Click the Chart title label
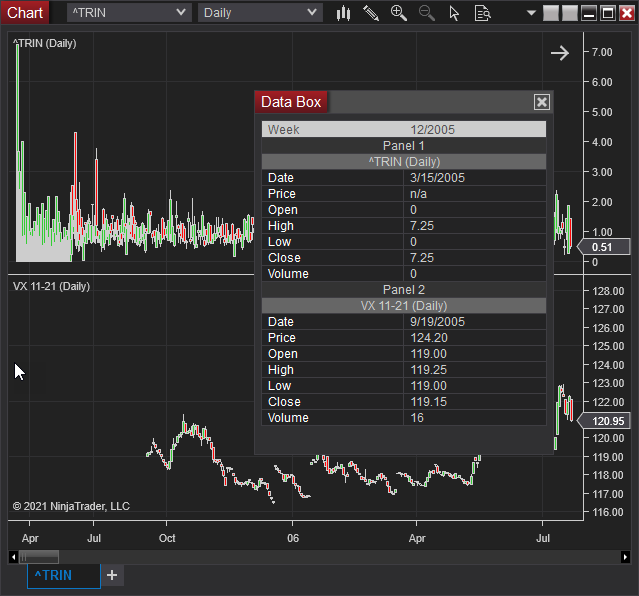This screenshot has height=596, width=639. tap(25, 13)
